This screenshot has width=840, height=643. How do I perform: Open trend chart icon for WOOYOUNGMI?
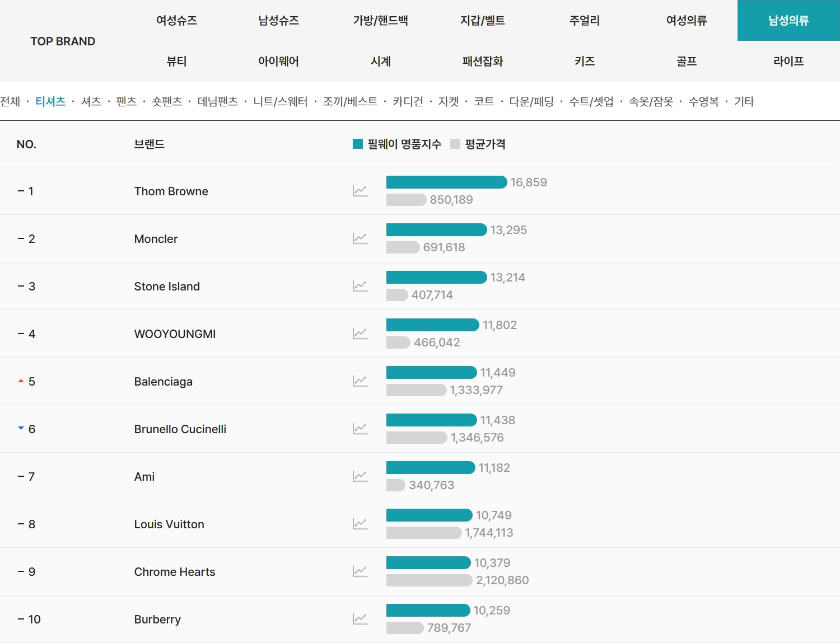pyautogui.click(x=360, y=334)
